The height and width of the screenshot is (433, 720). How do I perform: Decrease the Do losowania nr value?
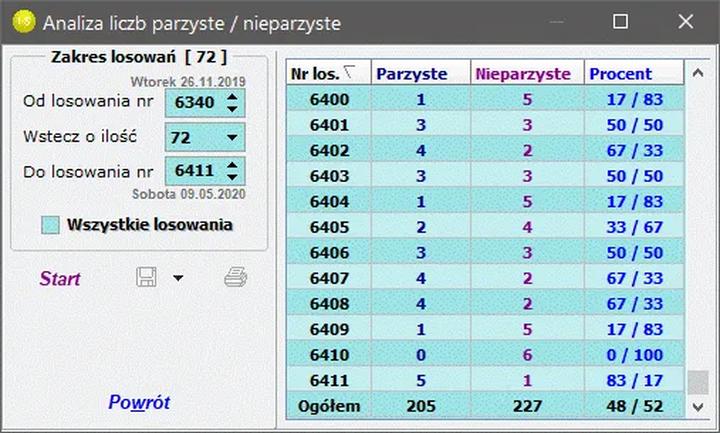(232, 177)
